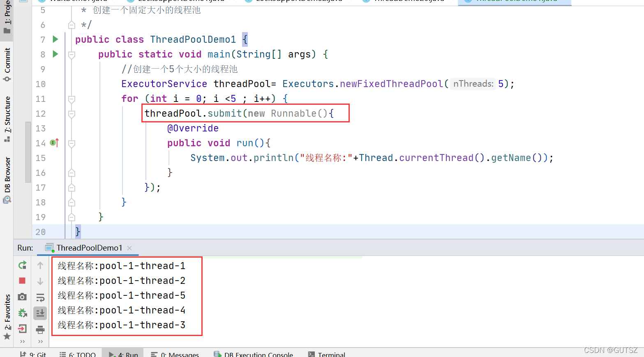Image resolution: width=644 pixels, height=357 pixels.
Task: Click line number 20 in the gutter
Action: 41,232
